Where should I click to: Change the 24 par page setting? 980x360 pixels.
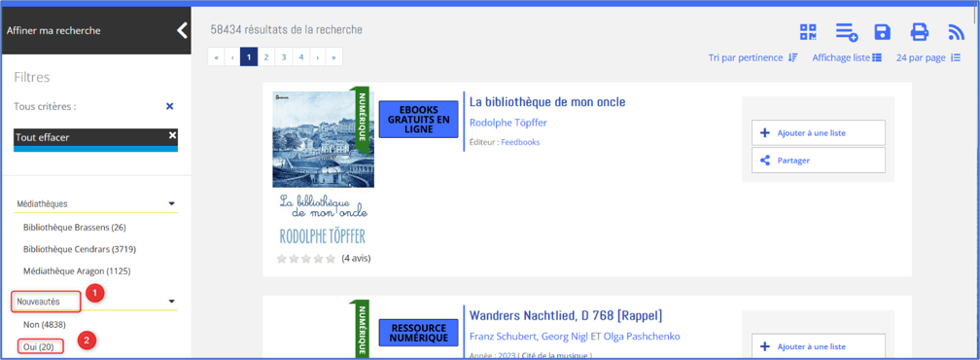[x=928, y=57]
